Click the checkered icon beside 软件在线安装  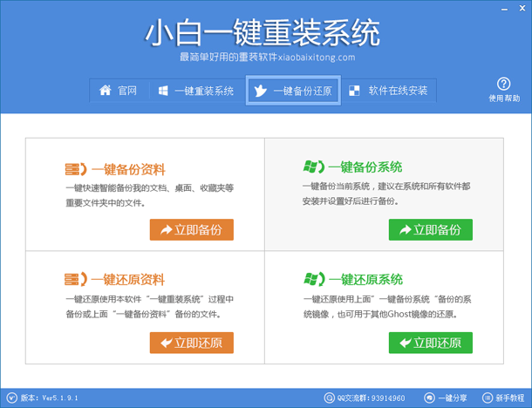tap(354, 91)
